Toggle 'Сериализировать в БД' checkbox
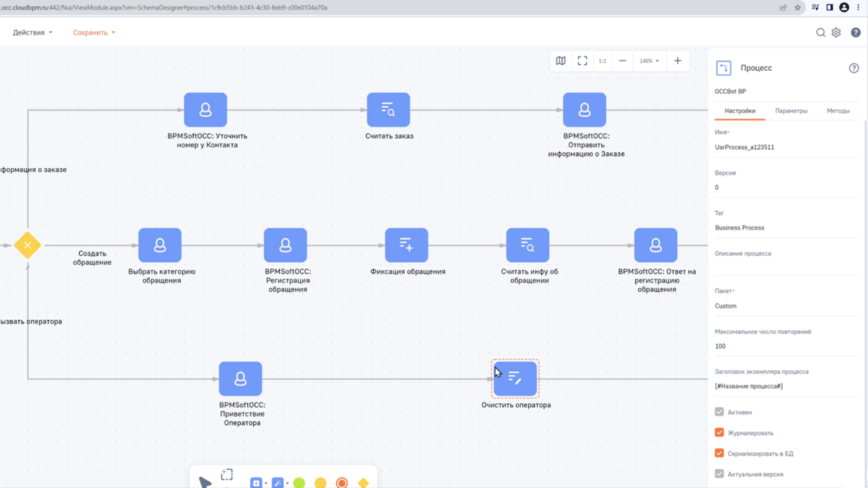Viewport: 868px width, 488px height. tap(719, 453)
